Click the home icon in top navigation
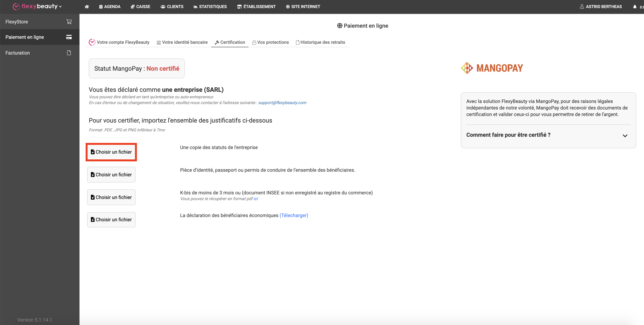This screenshot has height=325, width=644. click(x=87, y=7)
